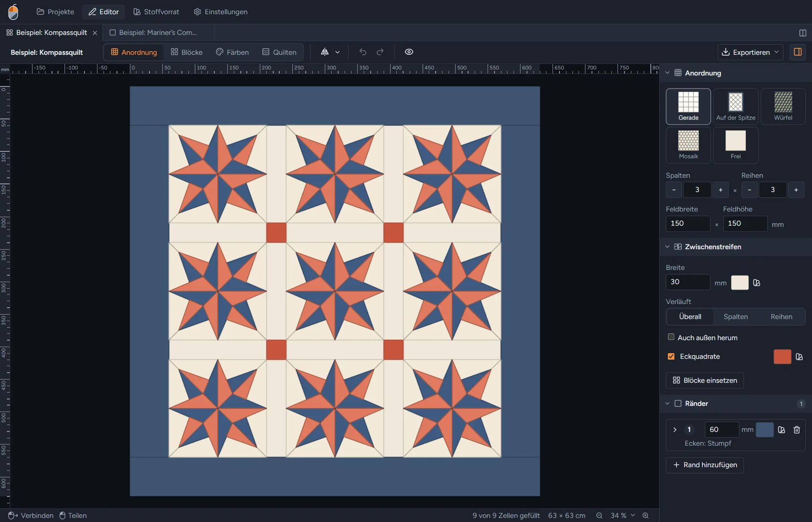Image resolution: width=812 pixels, height=522 pixels.
Task: Click the Zwischenstreifen cream color swatch
Action: (740, 283)
